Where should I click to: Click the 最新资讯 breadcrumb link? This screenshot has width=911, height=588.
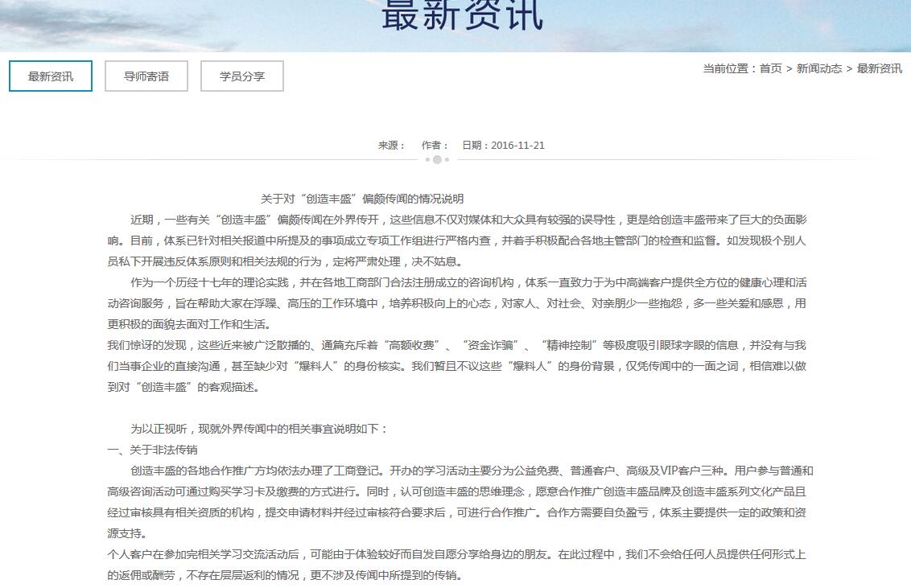tap(880, 68)
